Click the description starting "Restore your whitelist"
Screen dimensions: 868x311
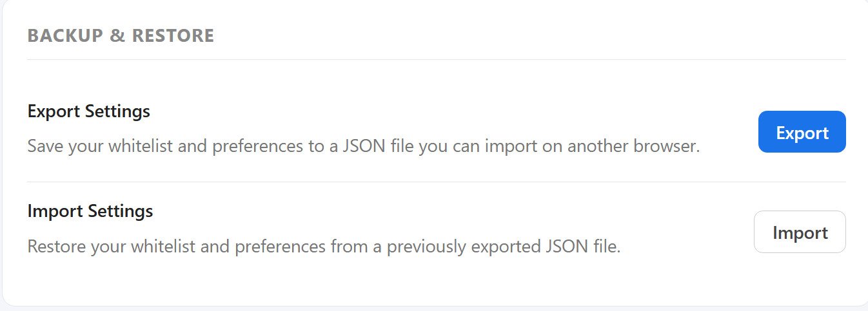[324, 246]
